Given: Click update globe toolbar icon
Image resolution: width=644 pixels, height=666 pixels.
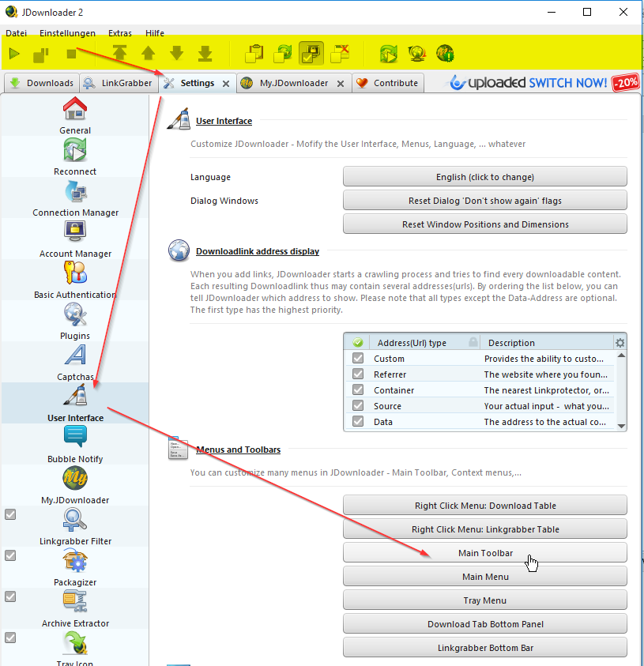Looking at the screenshot, I should tap(417, 54).
